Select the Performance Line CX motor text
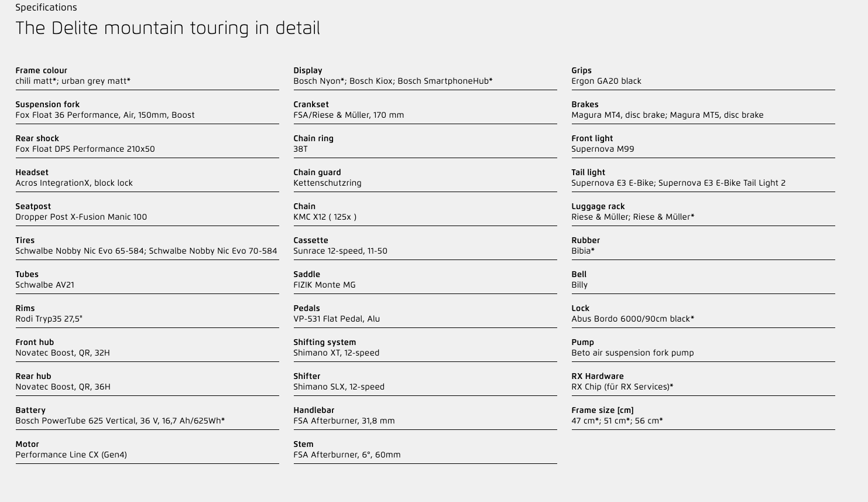This screenshot has width=868, height=502. (71, 455)
